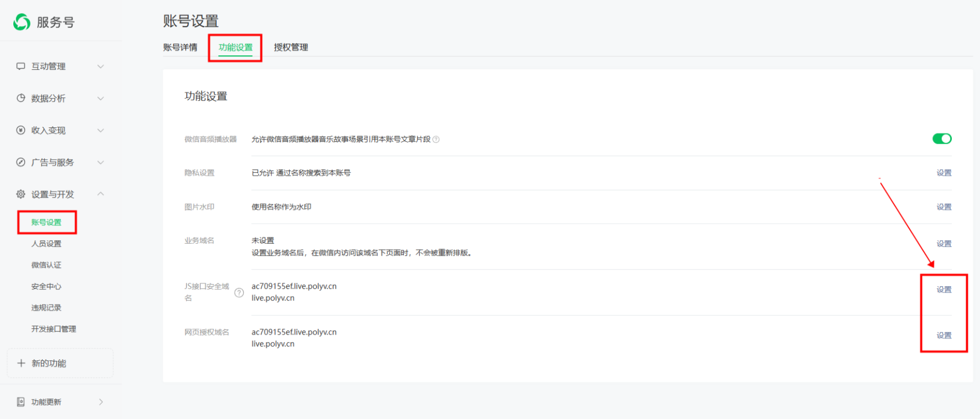The image size is (980, 419).
Task: Click the 隐私设置 row label
Action: (200, 173)
